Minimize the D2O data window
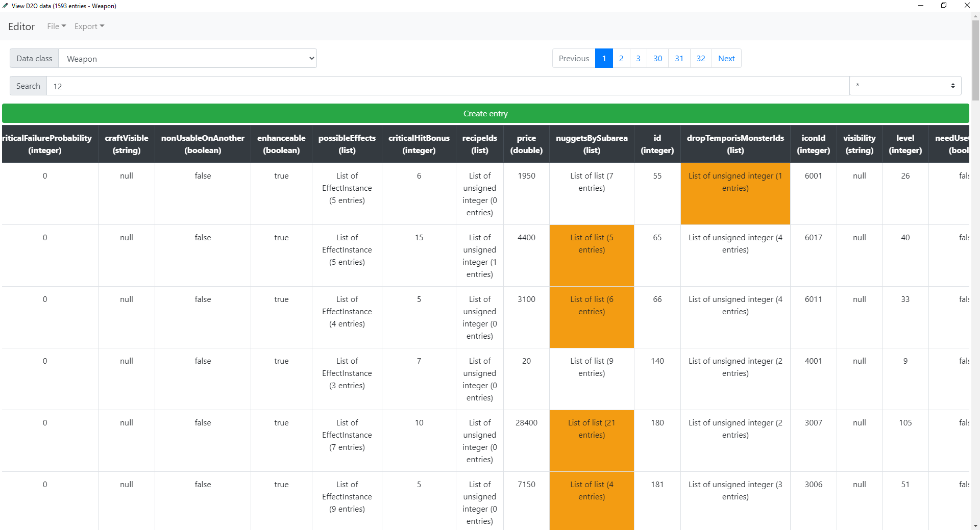Image resolution: width=980 pixels, height=530 pixels. 921,6
